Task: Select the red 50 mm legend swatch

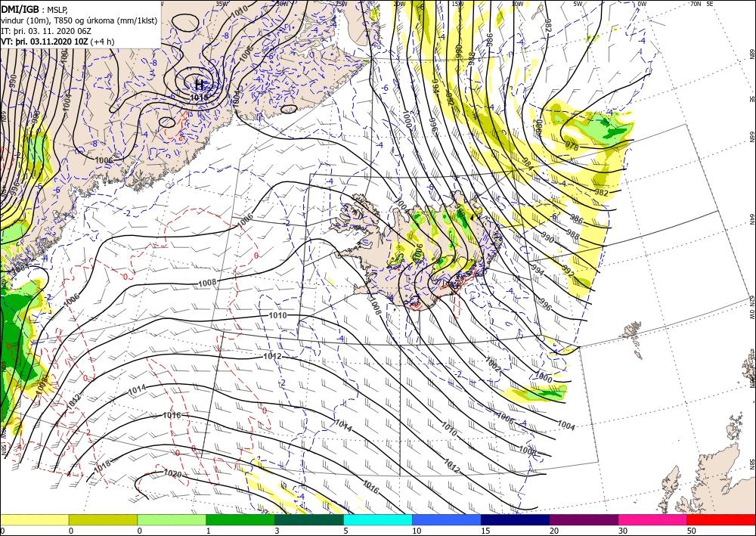Action: pyautogui.click(x=721, y=519)
